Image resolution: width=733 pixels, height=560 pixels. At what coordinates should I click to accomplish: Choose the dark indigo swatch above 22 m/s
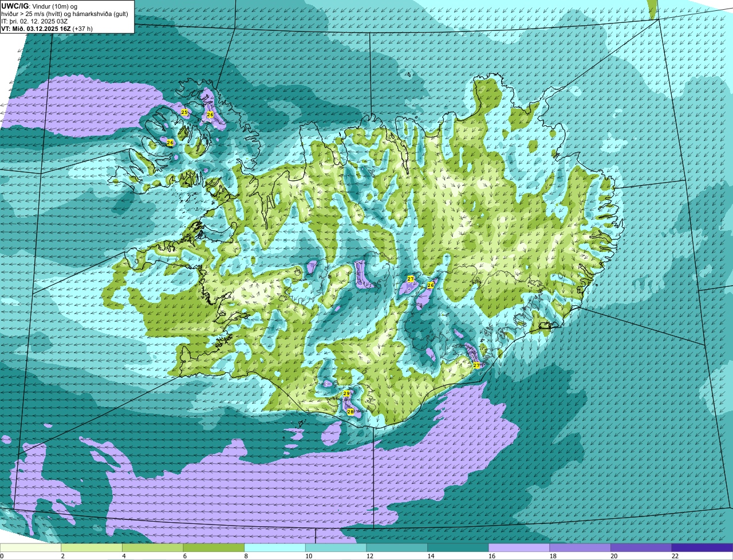coord(702,547)
